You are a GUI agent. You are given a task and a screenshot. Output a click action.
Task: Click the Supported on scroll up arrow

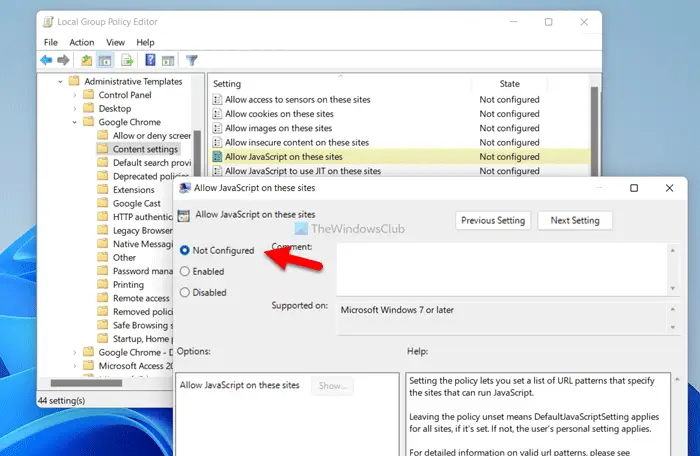point(673,309)
